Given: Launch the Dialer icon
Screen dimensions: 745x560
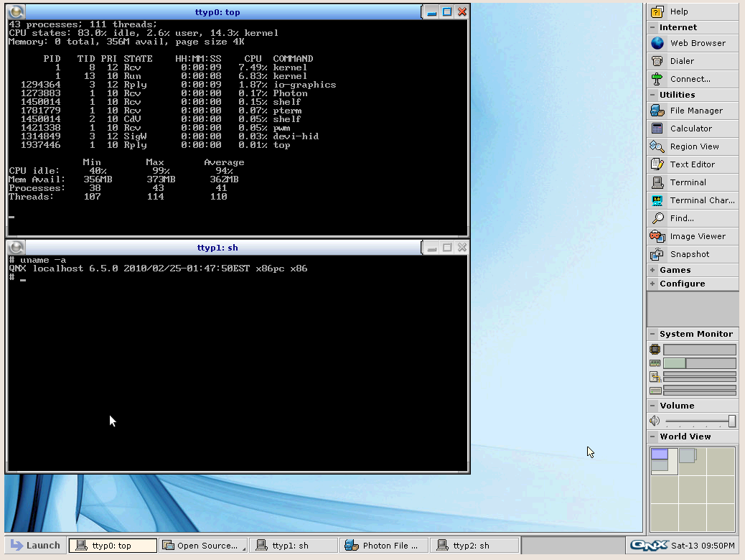Looking at the screenshot, I should 657,61.
